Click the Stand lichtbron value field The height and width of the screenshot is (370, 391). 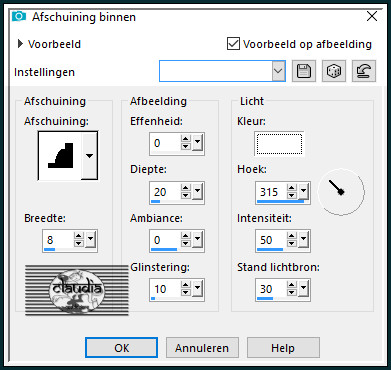271,289
